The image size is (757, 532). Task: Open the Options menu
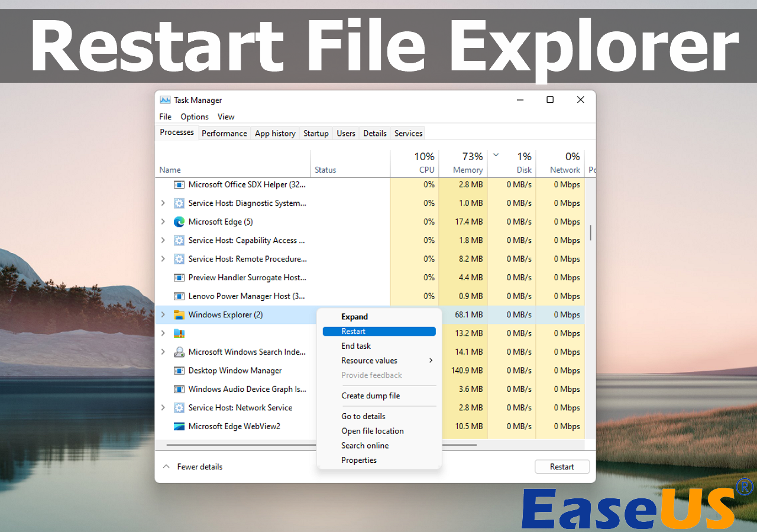195,116
